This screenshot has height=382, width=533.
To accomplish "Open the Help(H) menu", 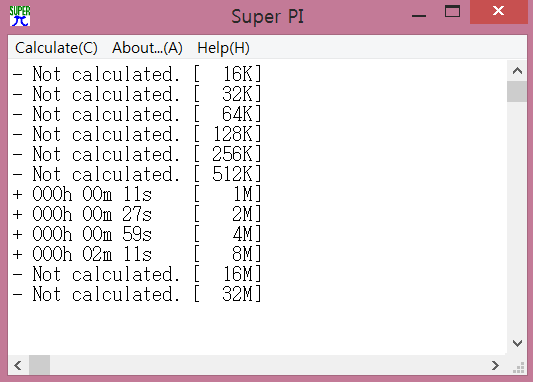I will click(223, 48).
